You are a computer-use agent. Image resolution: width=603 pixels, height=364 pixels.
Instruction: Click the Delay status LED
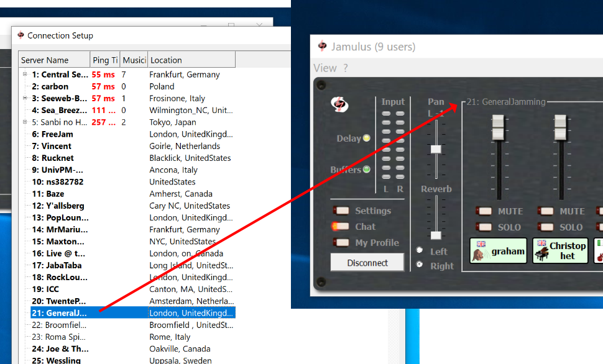click(366, 139)
